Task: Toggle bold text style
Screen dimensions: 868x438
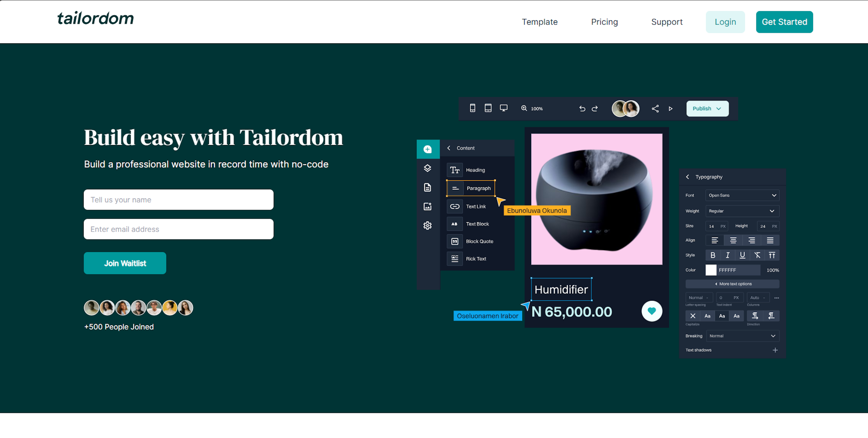Action: click(x=713, y=255)
